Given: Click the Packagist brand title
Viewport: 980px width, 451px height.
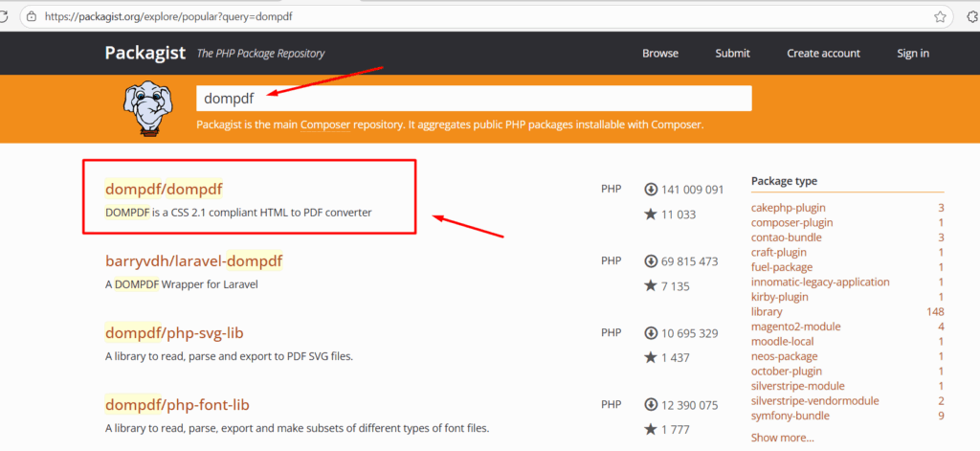Looking at the screenshot, I should [143, 53].
